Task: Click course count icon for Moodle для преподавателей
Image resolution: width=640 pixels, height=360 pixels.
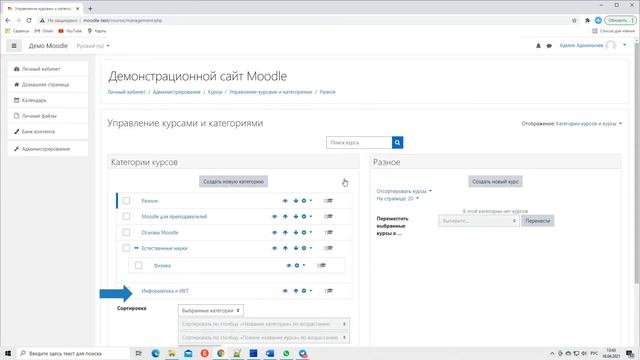Action: pos(329,217)
